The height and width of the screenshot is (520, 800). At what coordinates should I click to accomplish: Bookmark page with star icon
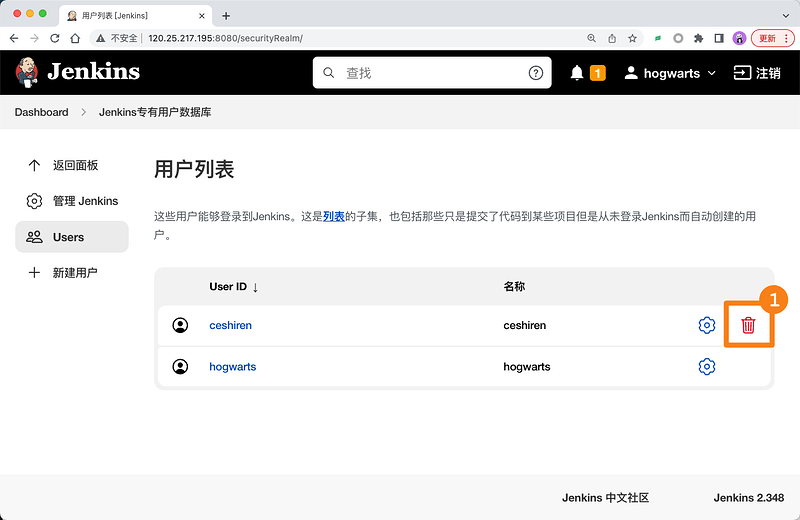click(632, 38)
